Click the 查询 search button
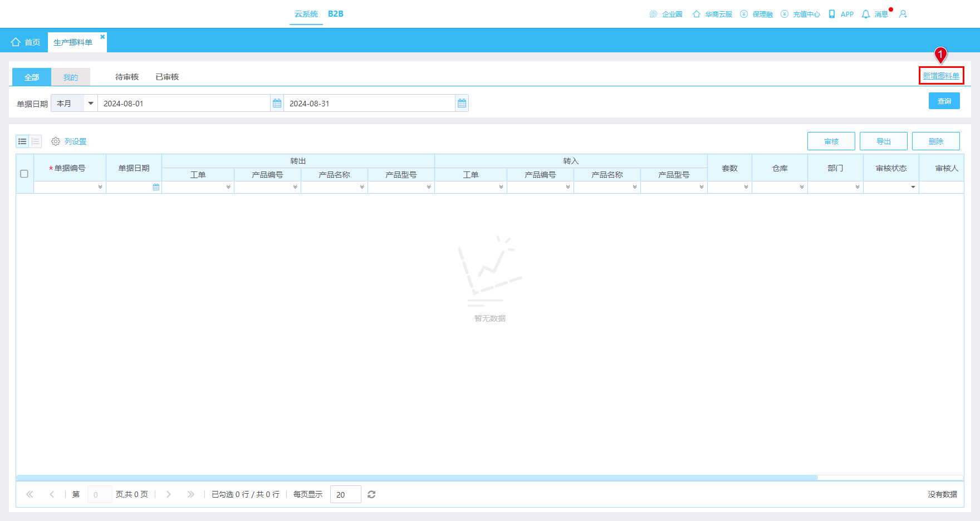 tap(944, 101)
